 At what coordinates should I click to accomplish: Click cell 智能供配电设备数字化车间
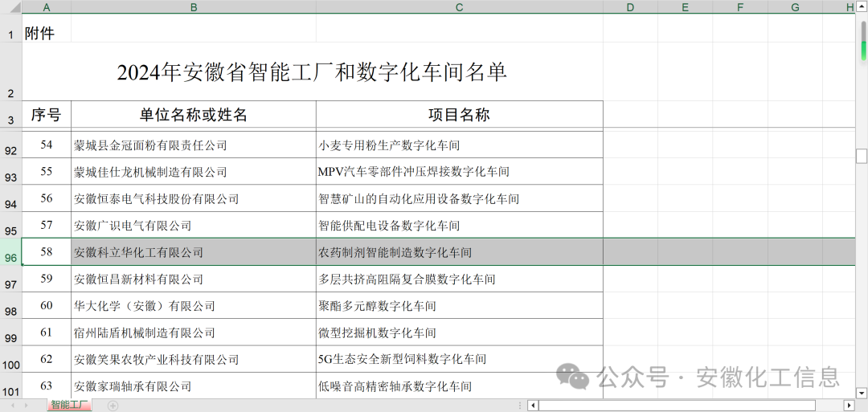tap(460, 225)
